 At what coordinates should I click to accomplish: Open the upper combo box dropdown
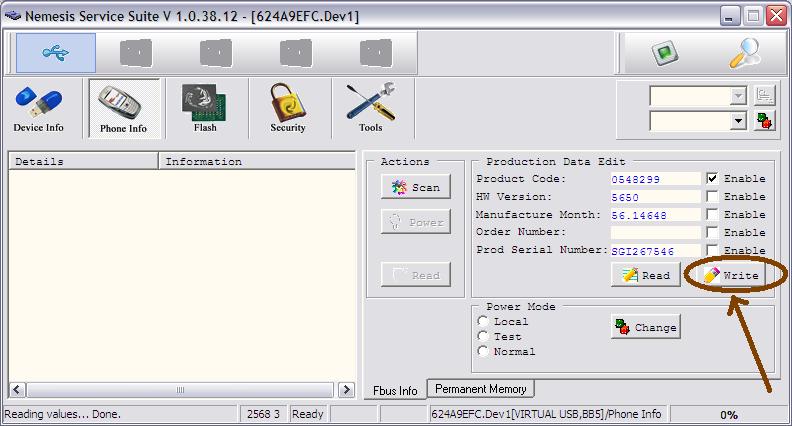pyautogui.click(x=738, y=96)
